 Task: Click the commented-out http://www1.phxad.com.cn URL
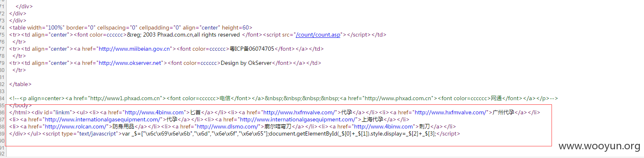click(x=125, y=98)
